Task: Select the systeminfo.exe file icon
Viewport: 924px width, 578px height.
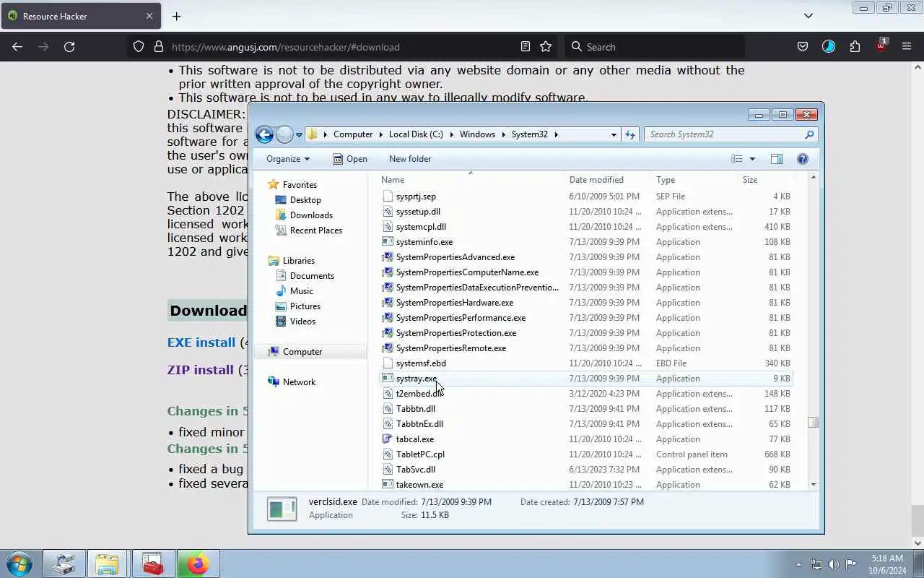Action: 388,242
